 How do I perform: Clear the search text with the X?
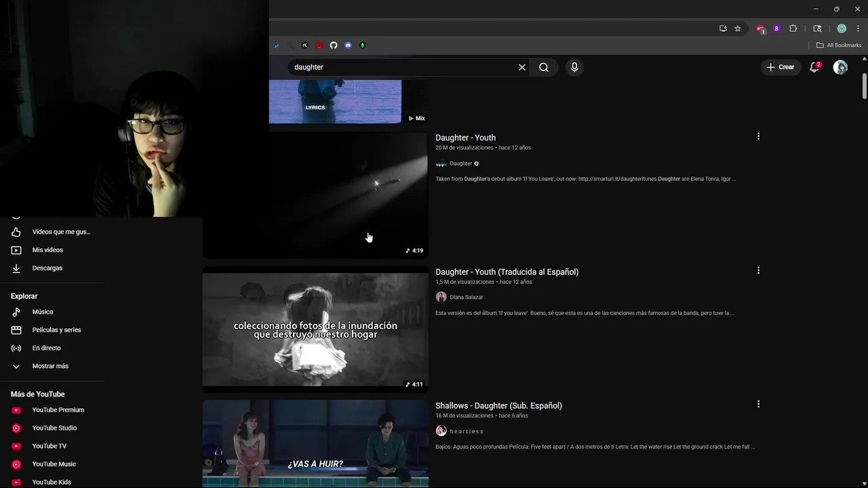coord(522,67)
